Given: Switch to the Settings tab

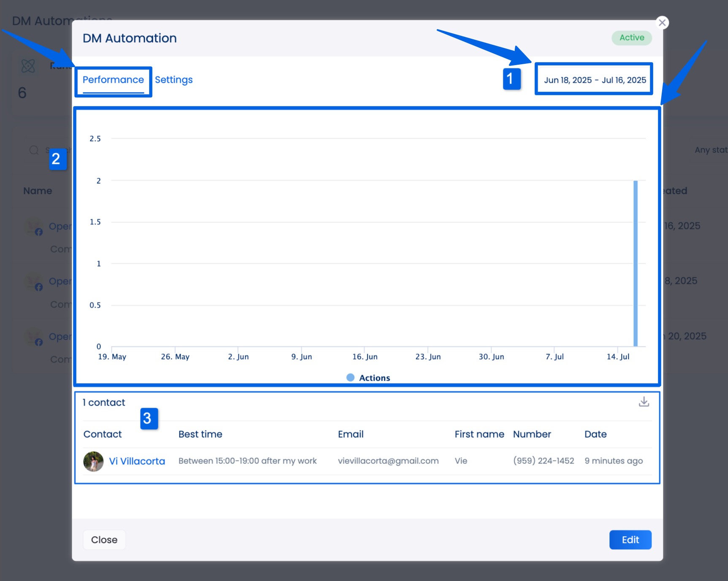Looking at the screenshot, I should pyautogui.click(x=174, y=79).
